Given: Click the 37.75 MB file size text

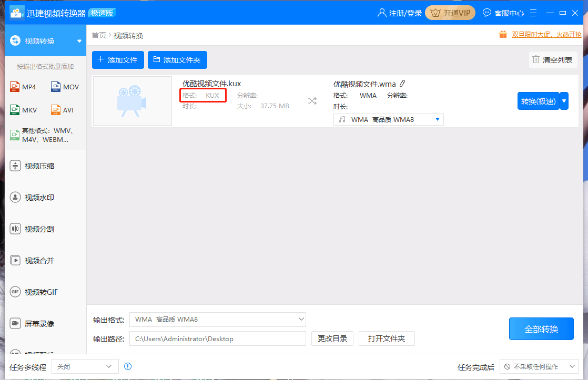Looking at the screenshot, I should (275, 106).
